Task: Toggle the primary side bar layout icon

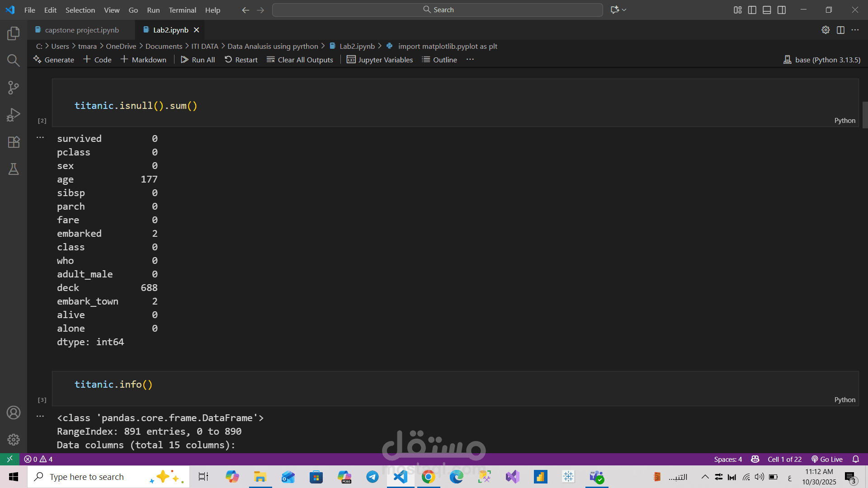Action: [752, 10]
